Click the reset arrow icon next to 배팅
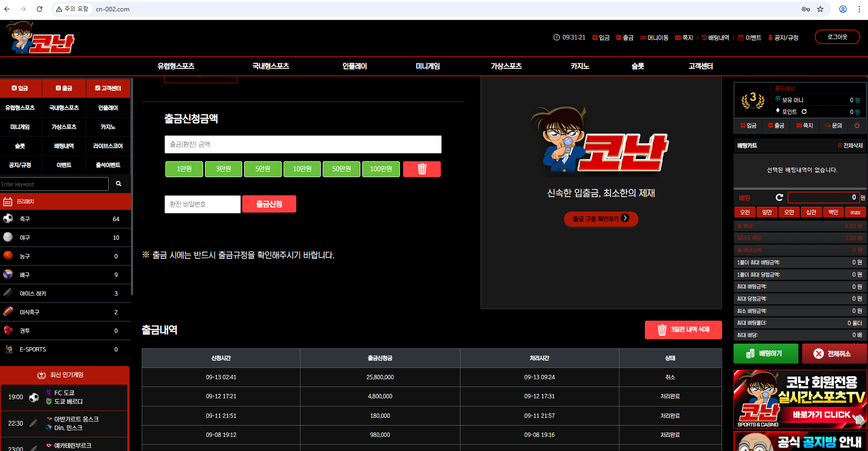Screen dimensions: 868x451 (779, 198)
